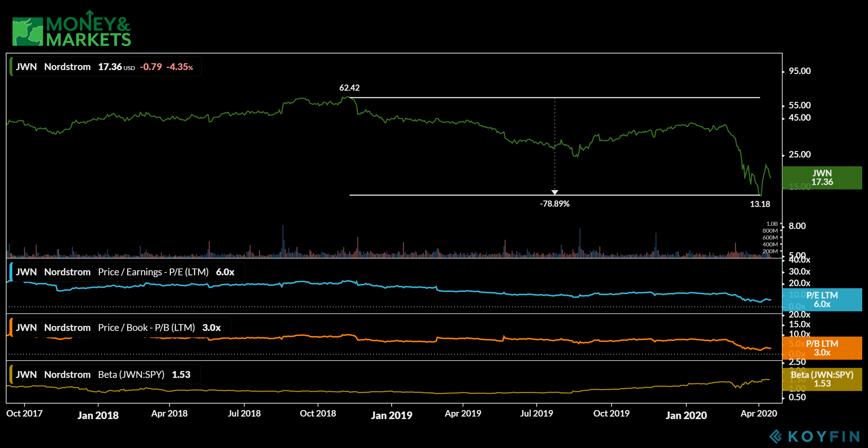
Task: Click the 45.00 price axis label
Action: pos(800,117)
